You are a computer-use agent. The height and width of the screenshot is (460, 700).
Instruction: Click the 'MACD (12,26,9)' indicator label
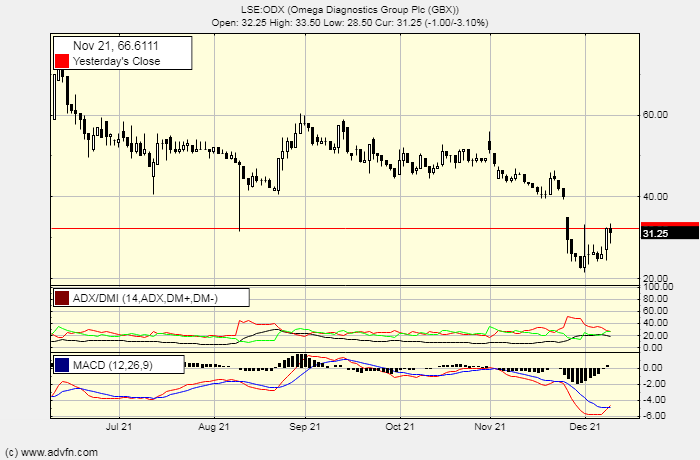click(x=112, y=365)
